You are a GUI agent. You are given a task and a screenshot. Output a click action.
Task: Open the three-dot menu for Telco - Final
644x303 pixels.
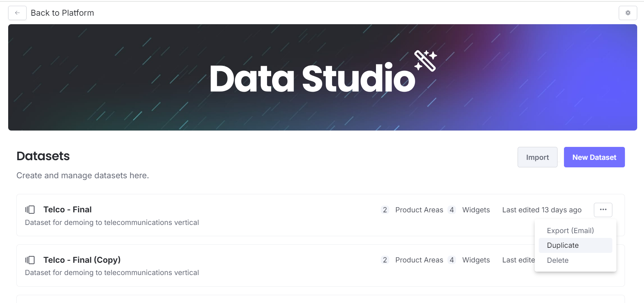603,210
